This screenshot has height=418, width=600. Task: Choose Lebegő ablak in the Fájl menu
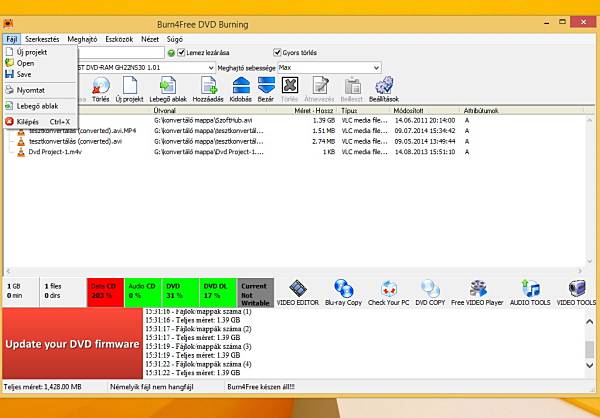(x=40, y=106)
